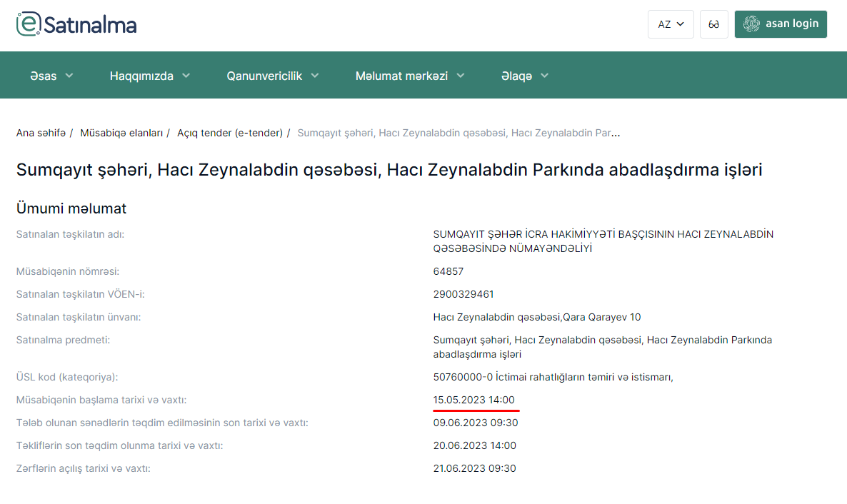
Task: Navigate to Açıq tender (e-tender) breadcrumb
Action: (230, 133)
